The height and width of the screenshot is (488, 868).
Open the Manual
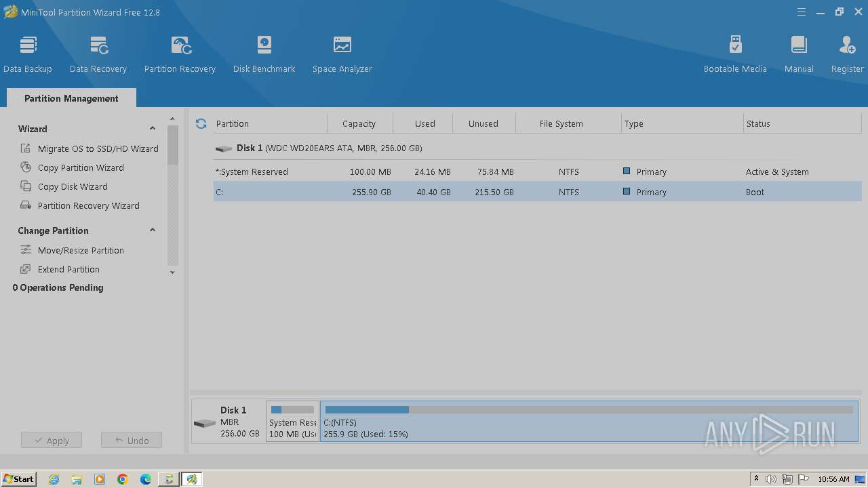799,54
